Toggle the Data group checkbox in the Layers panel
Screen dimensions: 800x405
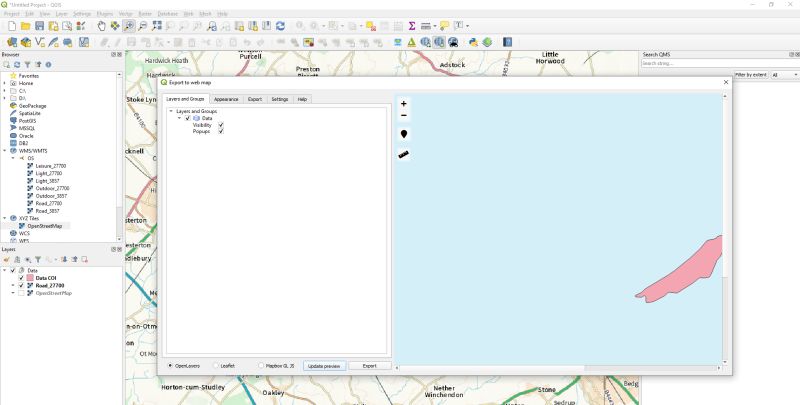(x=13, y=271)
